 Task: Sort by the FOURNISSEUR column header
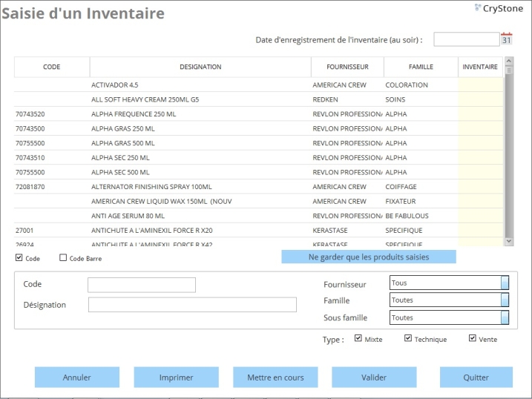click(347, 67)
